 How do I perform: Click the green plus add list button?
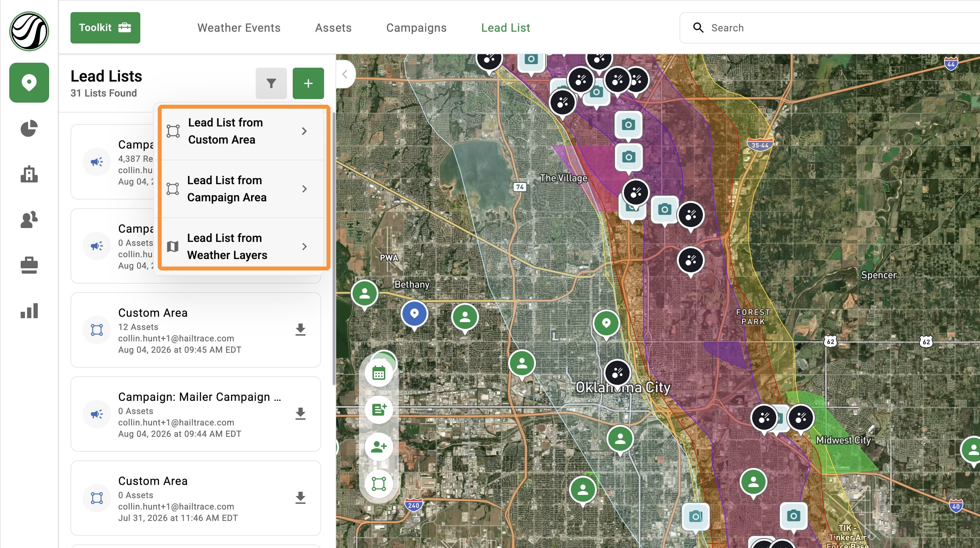coord(308,83)
